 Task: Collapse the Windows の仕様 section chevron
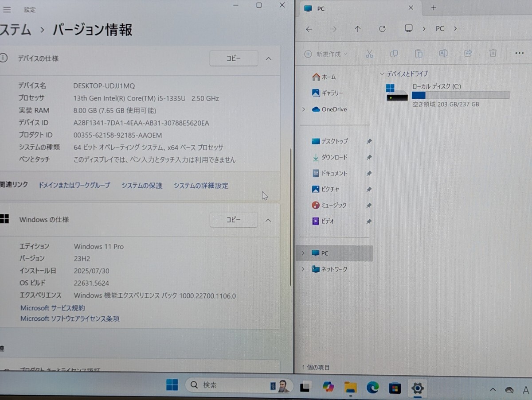tap(268, 220)
